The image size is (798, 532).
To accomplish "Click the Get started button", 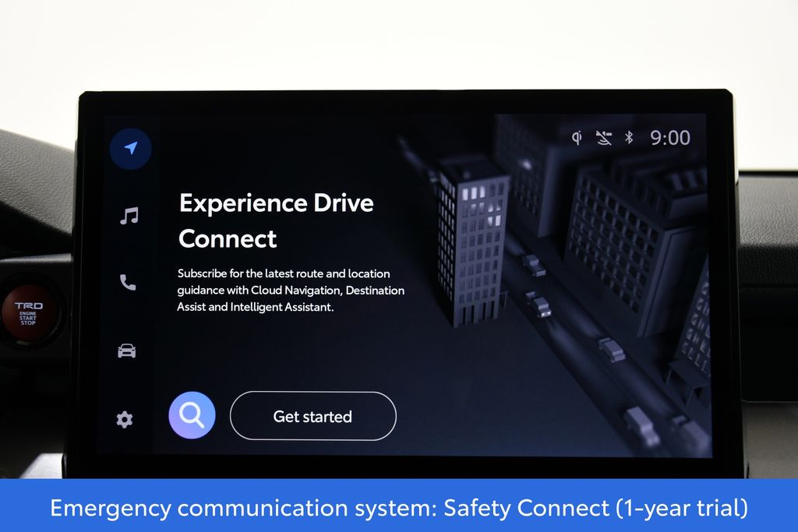I will [313, 416].
